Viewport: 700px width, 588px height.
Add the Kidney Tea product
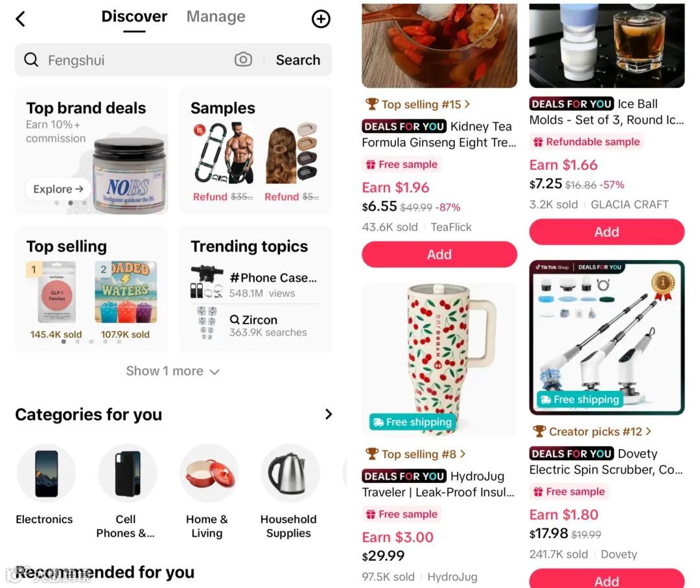[439, 255]
